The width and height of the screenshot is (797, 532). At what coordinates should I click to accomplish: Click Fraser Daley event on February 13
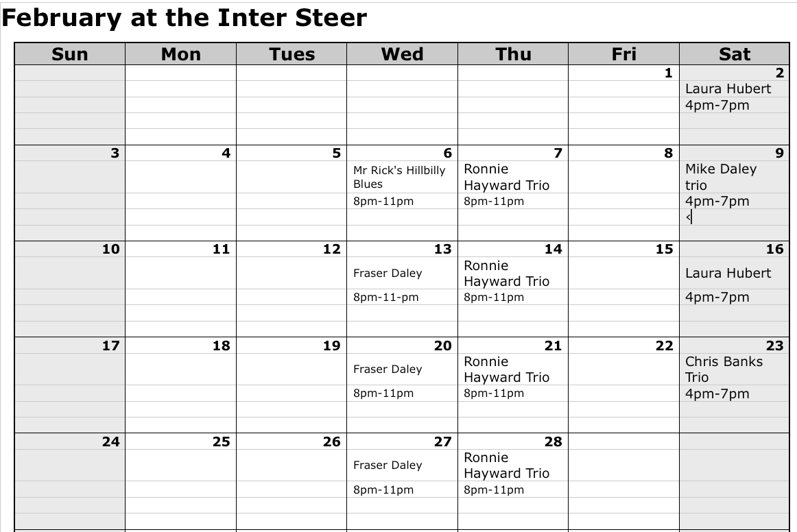tap(388, 274)
